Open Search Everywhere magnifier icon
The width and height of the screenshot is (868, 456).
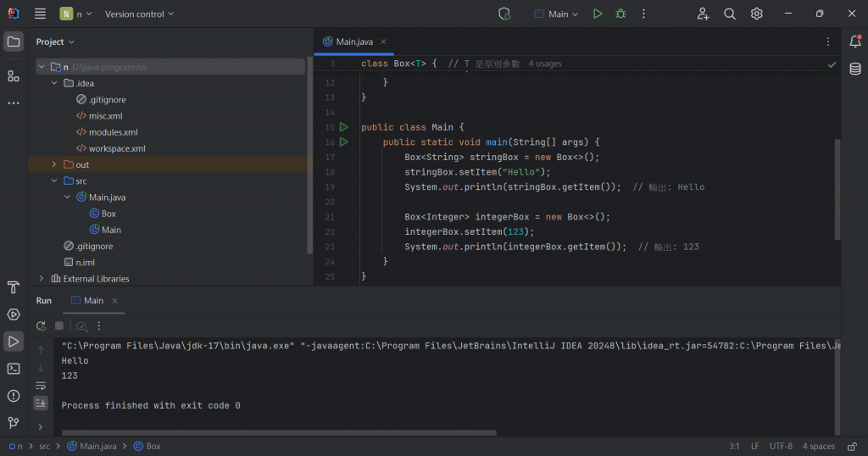[730, 14]
